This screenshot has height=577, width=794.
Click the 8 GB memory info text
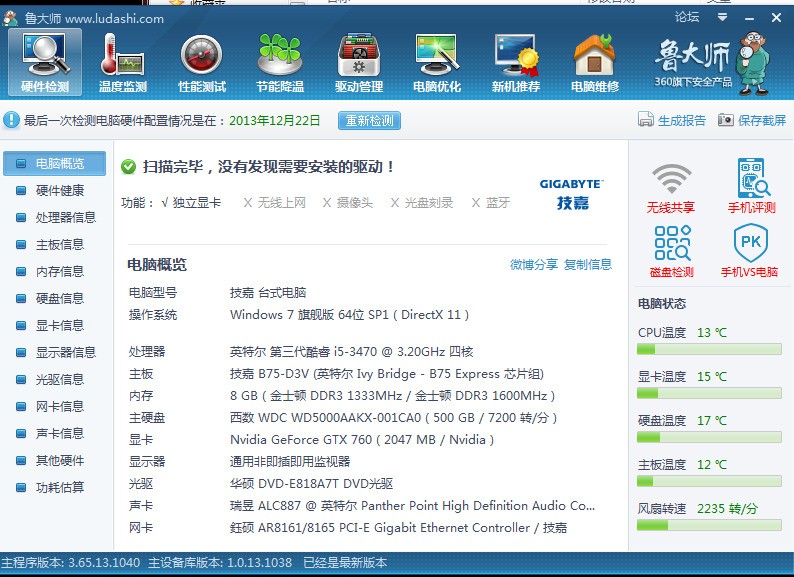coord(392,396)
